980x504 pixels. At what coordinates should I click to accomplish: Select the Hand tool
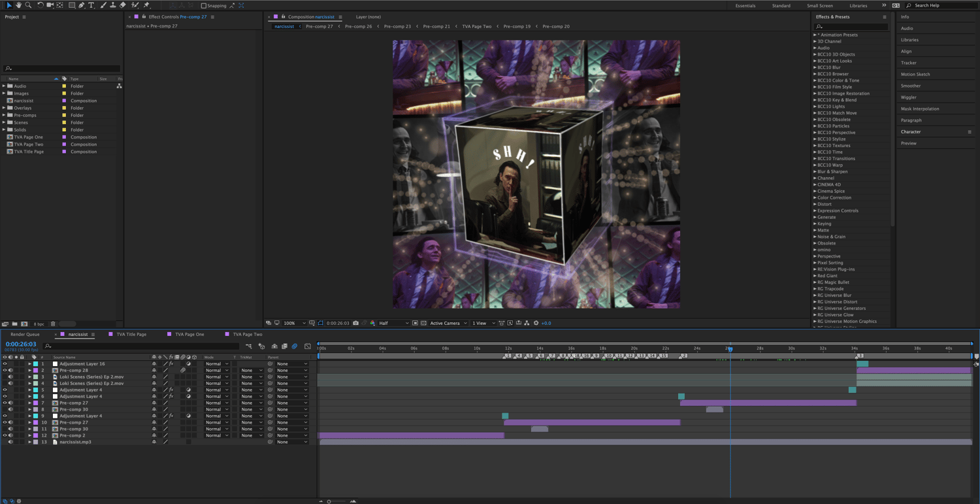19,5
